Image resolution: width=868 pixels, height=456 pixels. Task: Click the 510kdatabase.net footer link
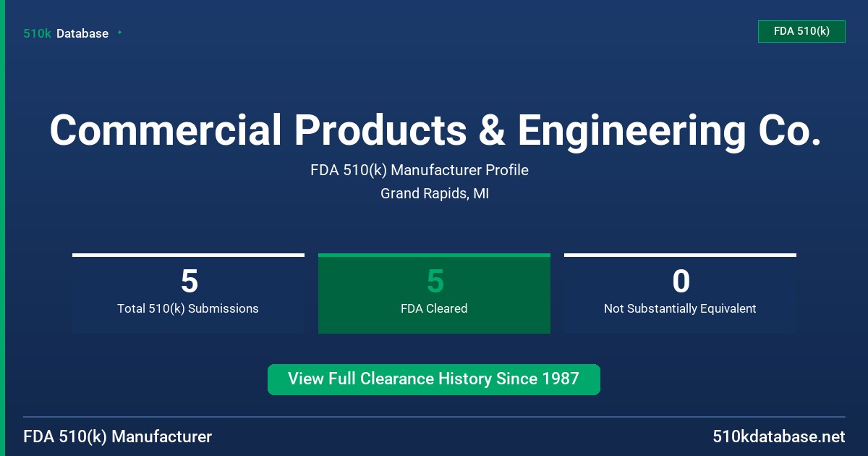[779, 436]
